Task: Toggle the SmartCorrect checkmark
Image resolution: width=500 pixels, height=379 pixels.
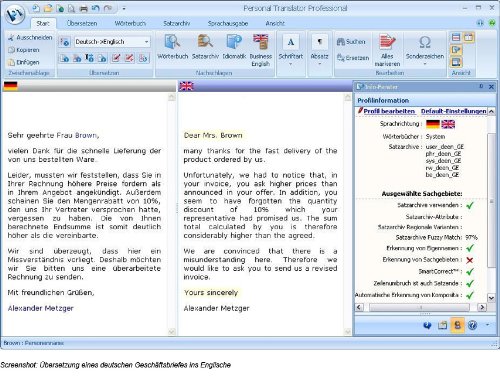Action: pyautogui.click(x=470, y=272)
